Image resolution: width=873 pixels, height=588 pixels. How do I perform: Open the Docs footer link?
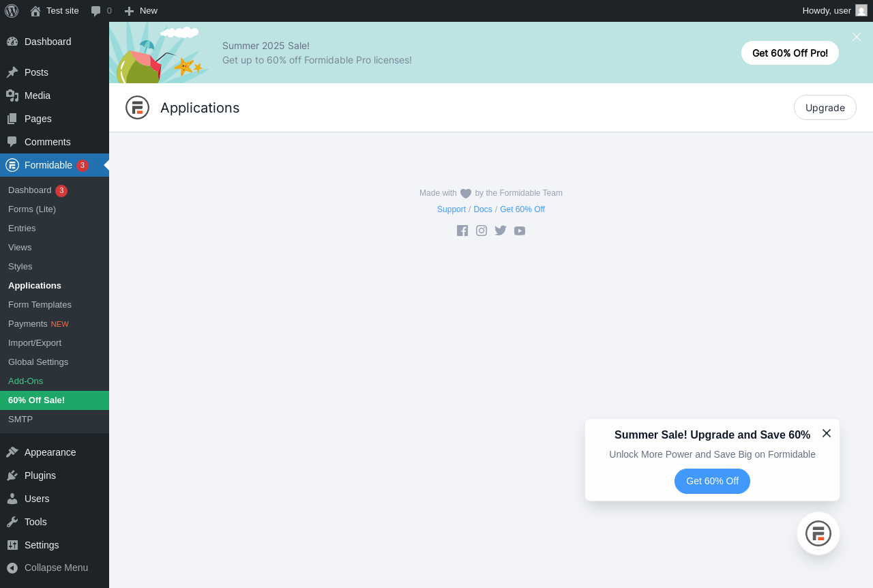(483, 209)
